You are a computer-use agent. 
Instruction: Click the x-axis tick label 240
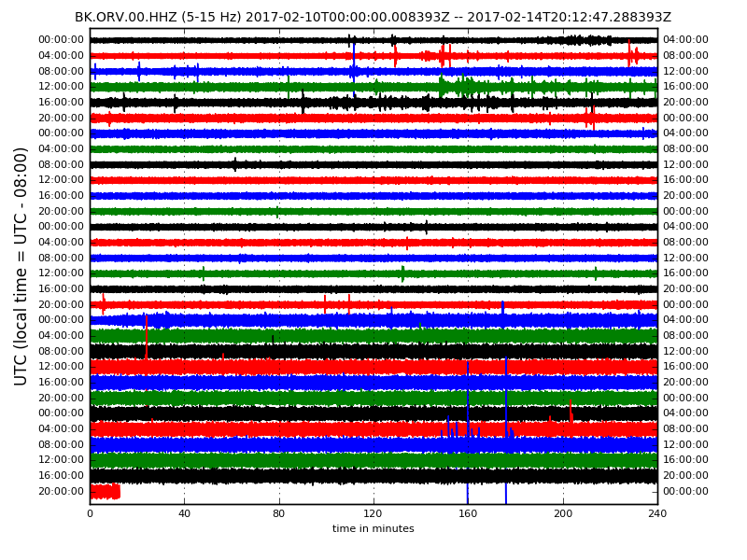[657, 513]
